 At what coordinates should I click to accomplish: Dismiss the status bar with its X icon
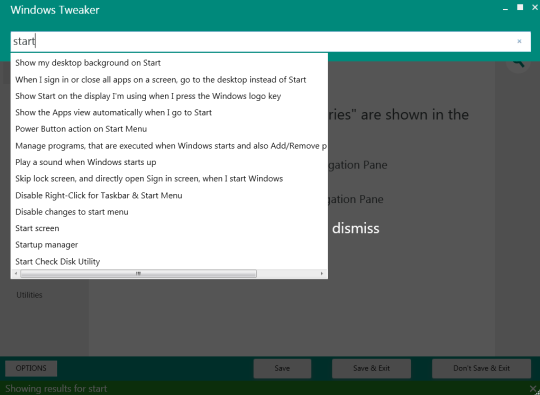533,389
